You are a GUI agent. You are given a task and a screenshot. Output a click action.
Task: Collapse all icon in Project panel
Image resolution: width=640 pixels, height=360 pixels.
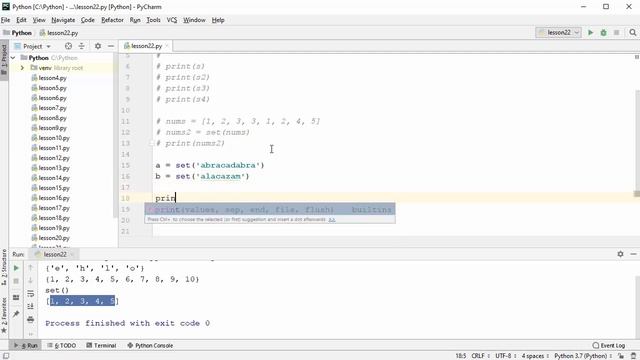coord(82,46)
